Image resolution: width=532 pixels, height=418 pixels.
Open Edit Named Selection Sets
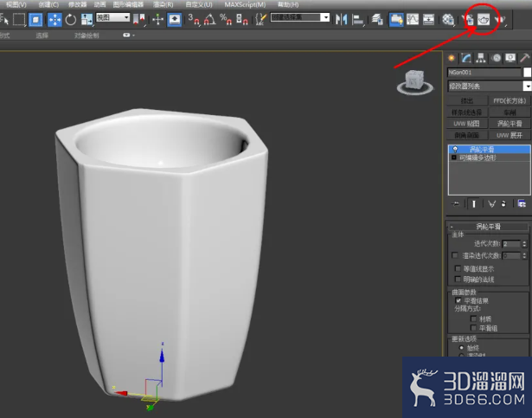click(260, 19)
